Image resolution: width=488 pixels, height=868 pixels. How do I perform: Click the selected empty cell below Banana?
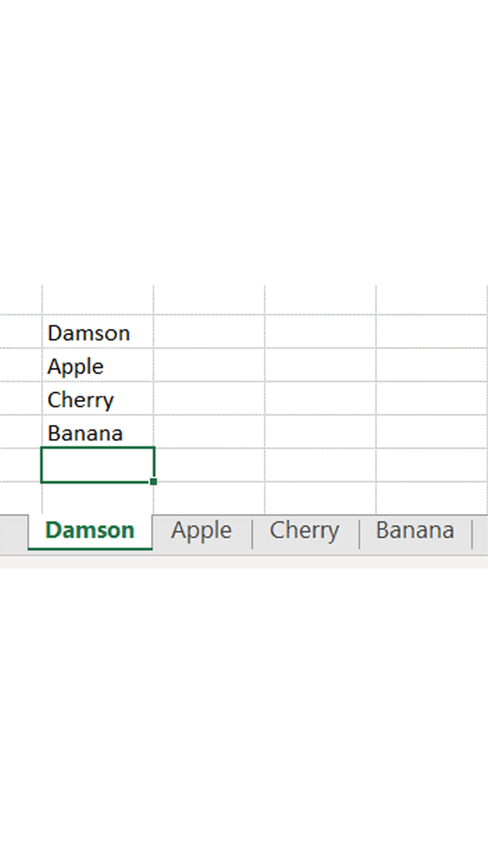97,465
